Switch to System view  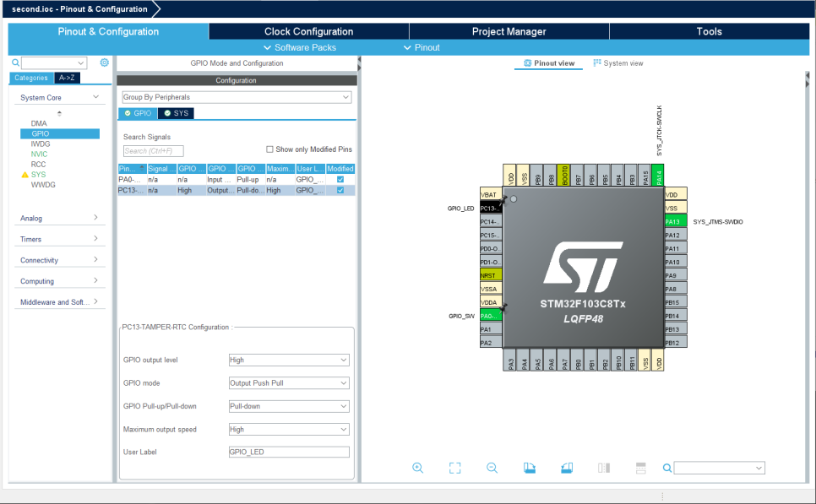click(618, 63)
